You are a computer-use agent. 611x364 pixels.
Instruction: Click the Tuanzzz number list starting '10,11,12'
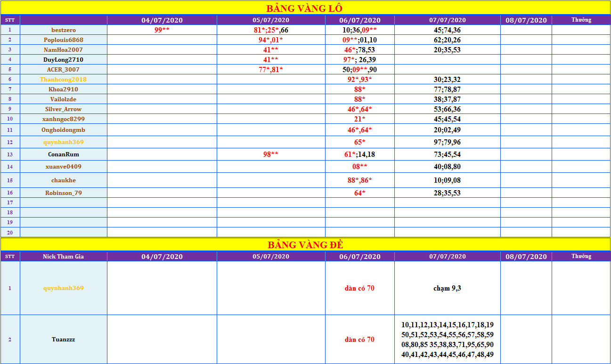(448, 340)
